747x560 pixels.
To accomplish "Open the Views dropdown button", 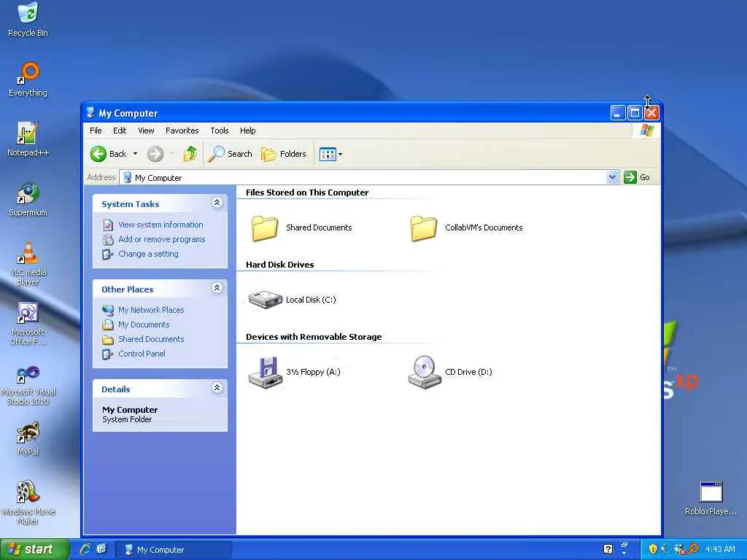I will pyautogui.click(x=330, y=155).
